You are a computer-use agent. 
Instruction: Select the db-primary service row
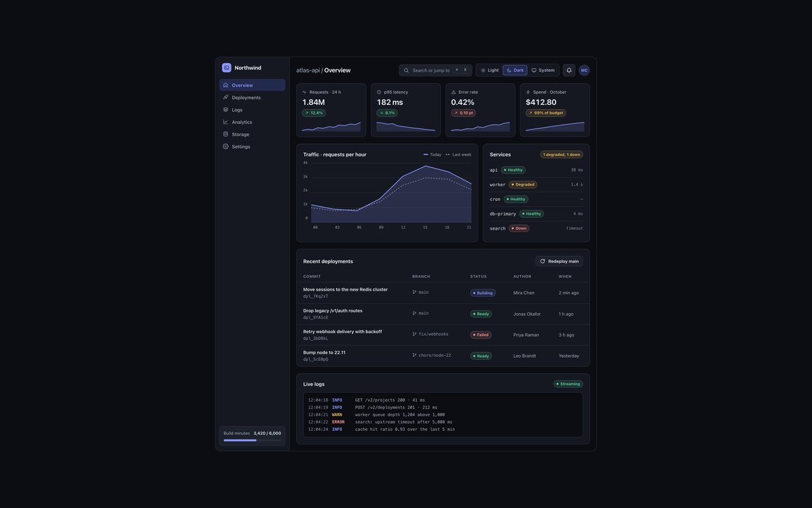pos(537,214)
